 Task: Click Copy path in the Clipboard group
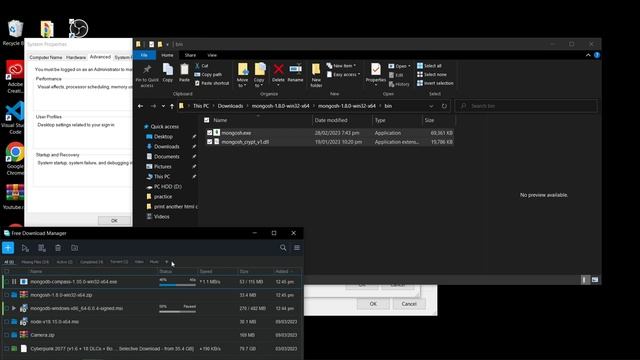[208, 74]
